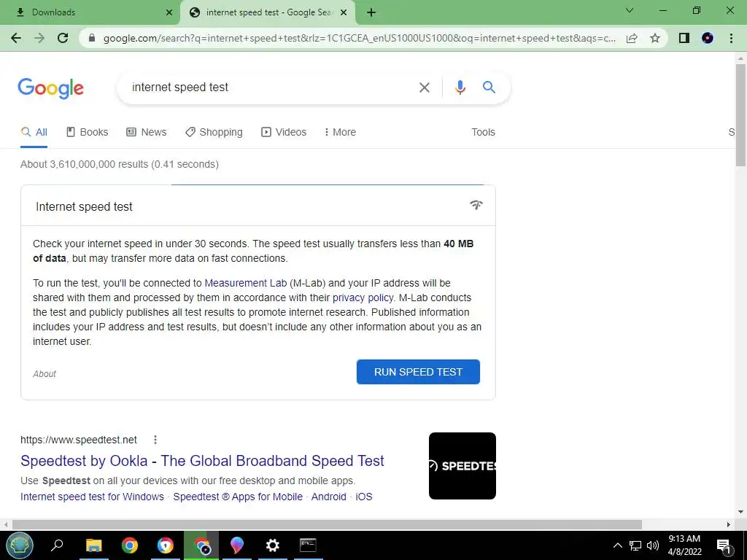Viewport: 747px width, 560px height.
Task: Open the first Chrome taskbar icon
Action: point(130,545)
